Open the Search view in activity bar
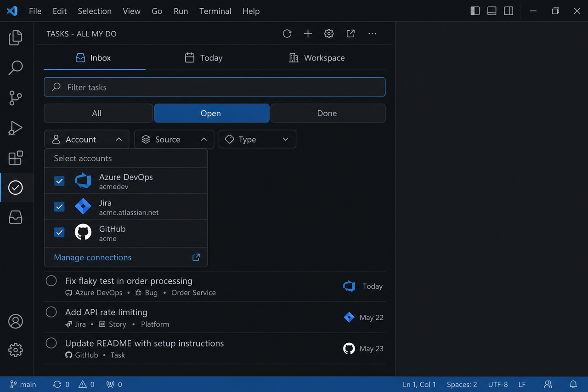The height and width of the screenshot is (392, 588). pyautogui.click(x=16, y=68)
